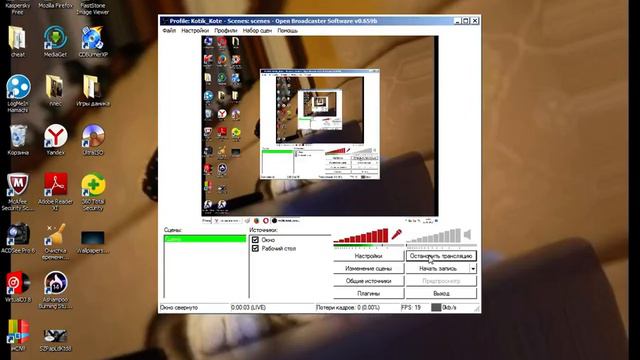Click Остановить трансляцию button
The width and height of the screenshot is (640, 360).
pyautogui.click(x=441, y=256)
